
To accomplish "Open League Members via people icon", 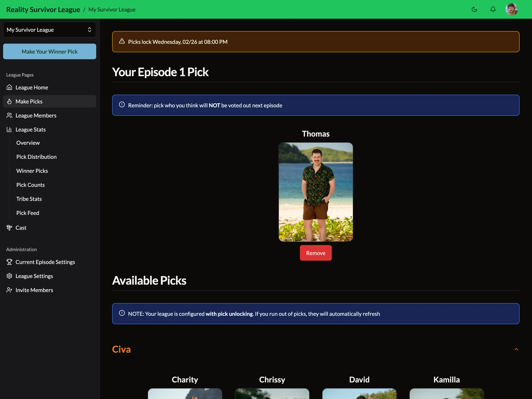I will coord(9,116).
